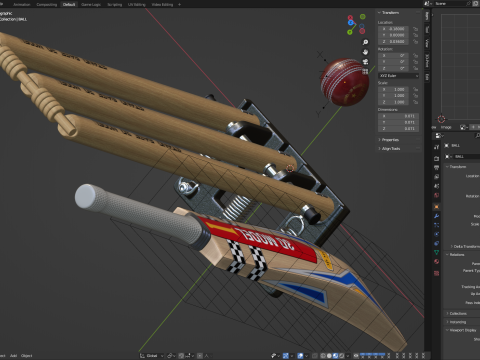Open the Image menu in image editor

446,127
